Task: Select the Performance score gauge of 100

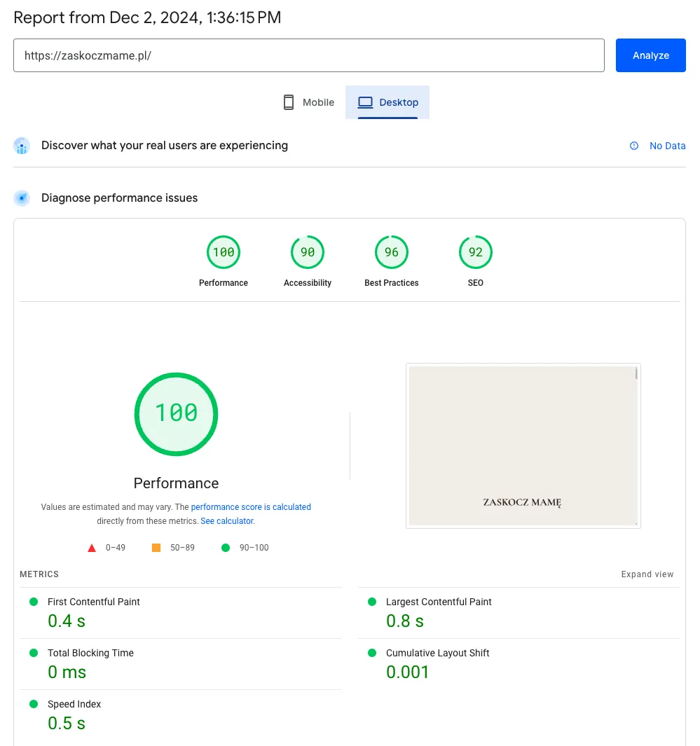Action: click(224, 253)
